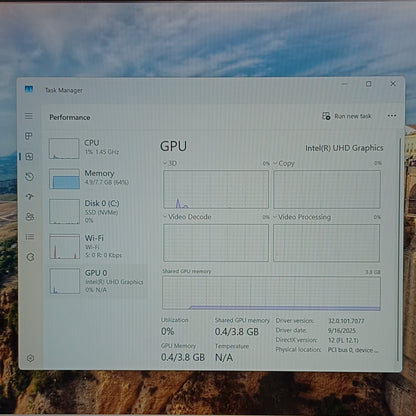Select the Disk 0 (C:) entry
Screen dimensions: 416x416
98,211
